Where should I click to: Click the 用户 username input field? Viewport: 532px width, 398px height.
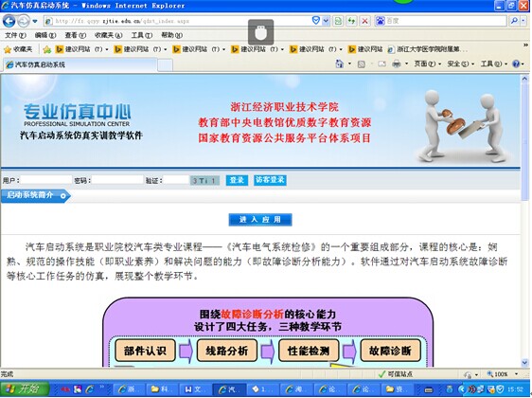coord(46,180)
